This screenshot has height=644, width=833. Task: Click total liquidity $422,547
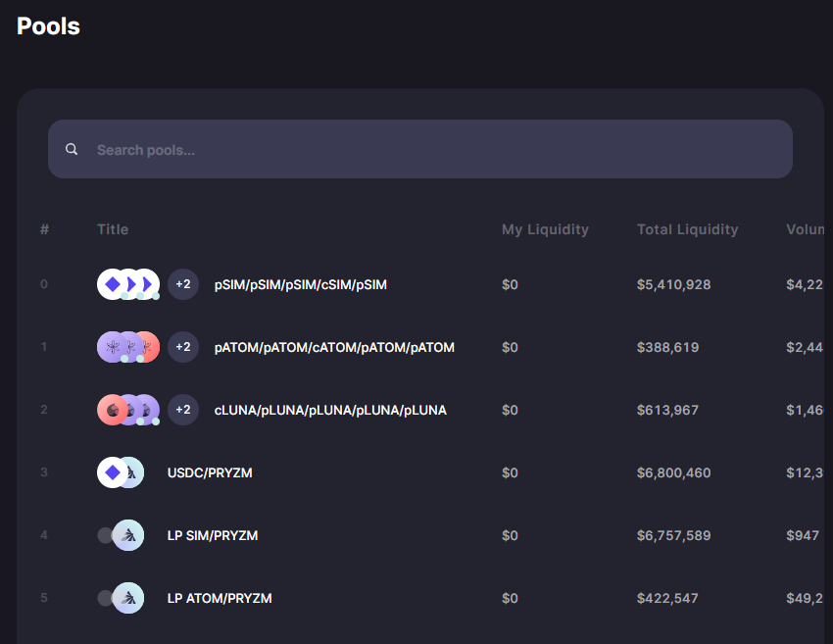tap(667, 598)
